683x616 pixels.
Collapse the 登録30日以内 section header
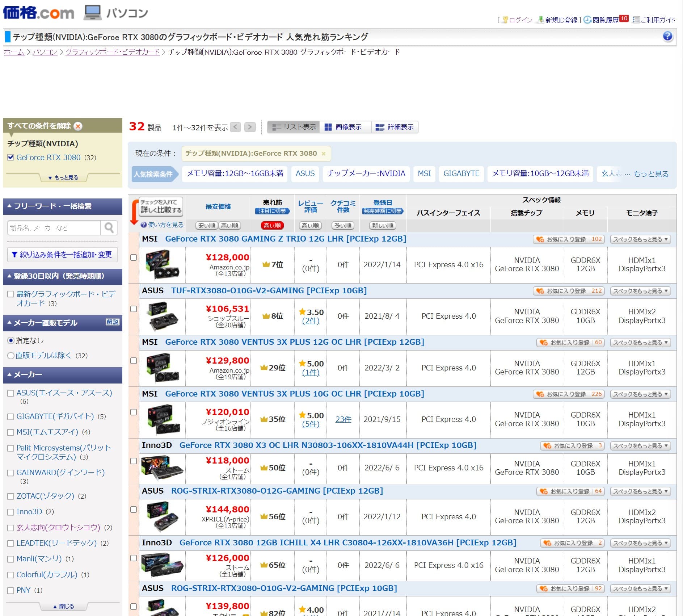click(63, 276)
